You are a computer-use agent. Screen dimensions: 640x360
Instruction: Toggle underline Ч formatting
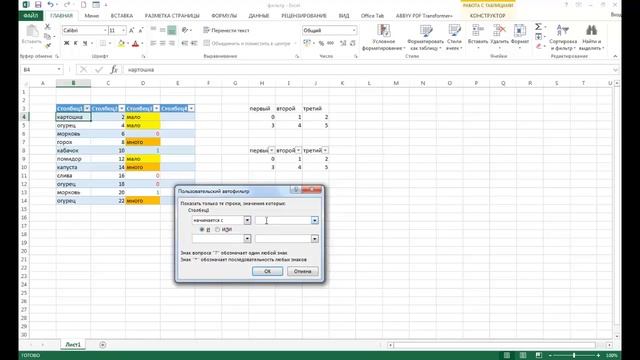pyautogui.click(x=85, y=43)
